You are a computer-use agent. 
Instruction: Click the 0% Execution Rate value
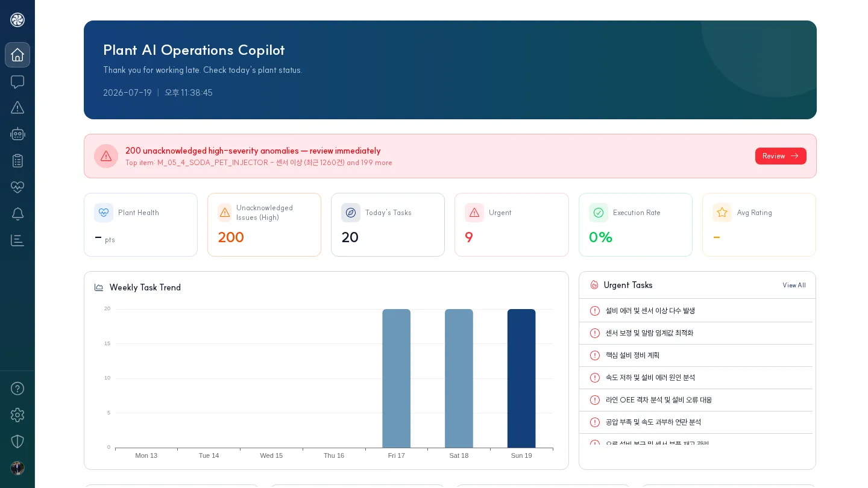pyautogui.click(x=600, y=237)
